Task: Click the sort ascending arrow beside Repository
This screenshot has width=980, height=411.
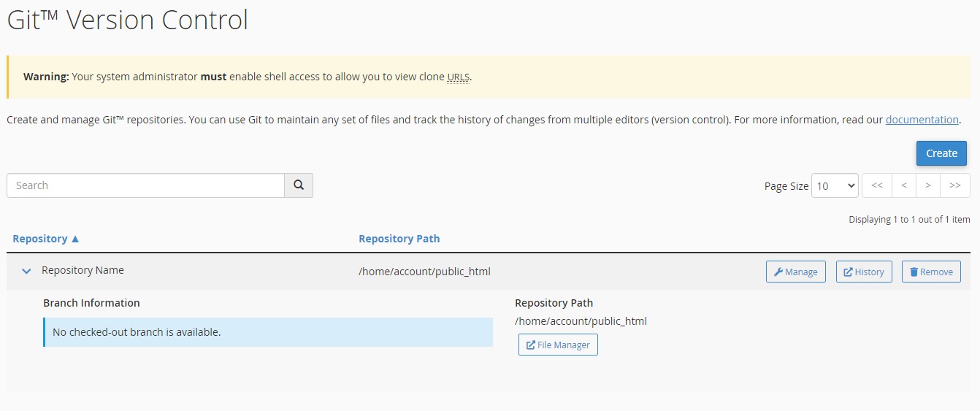Action: pos(75,239)
